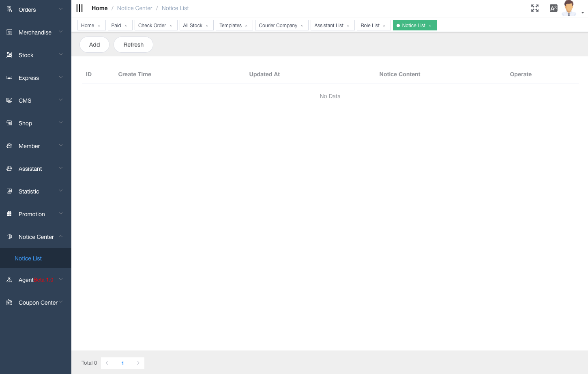Screen dimensions: 588x374
Task: Toggle fullscreen mode with the expand icon
Action: click(535, 8)
